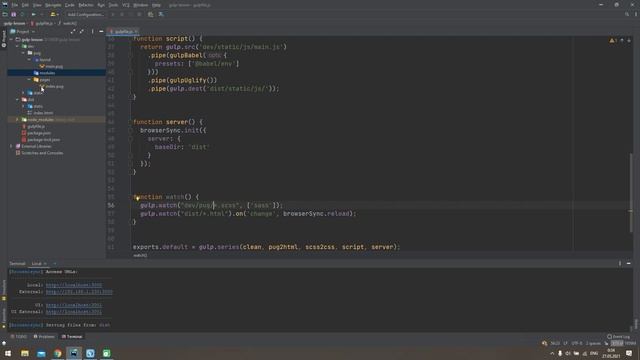
Task: Open Mail app from the taskbar
Action: pyautogui.click(x=41, y=353)
